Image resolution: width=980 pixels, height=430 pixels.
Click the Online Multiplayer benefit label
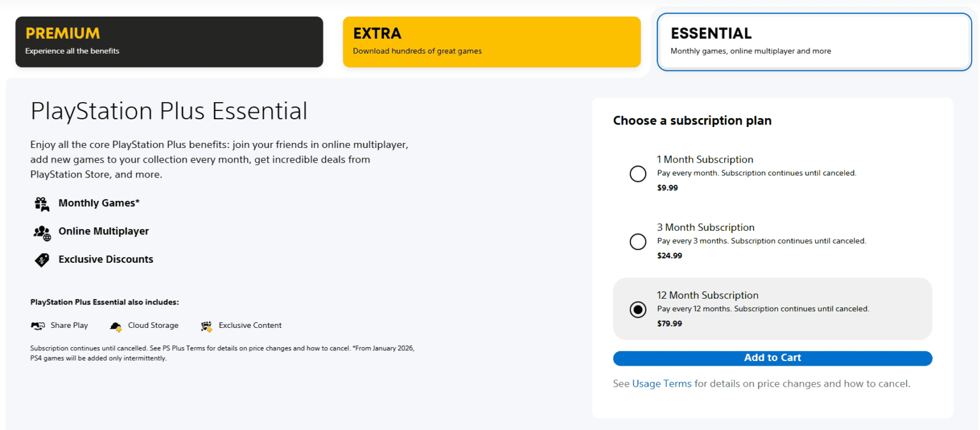tap(103, 231)
